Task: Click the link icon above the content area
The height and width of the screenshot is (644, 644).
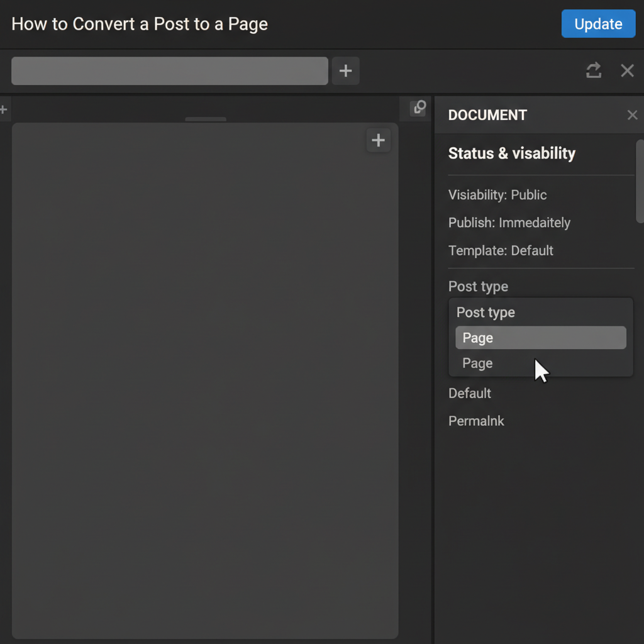Action: [x=419, y=108]
